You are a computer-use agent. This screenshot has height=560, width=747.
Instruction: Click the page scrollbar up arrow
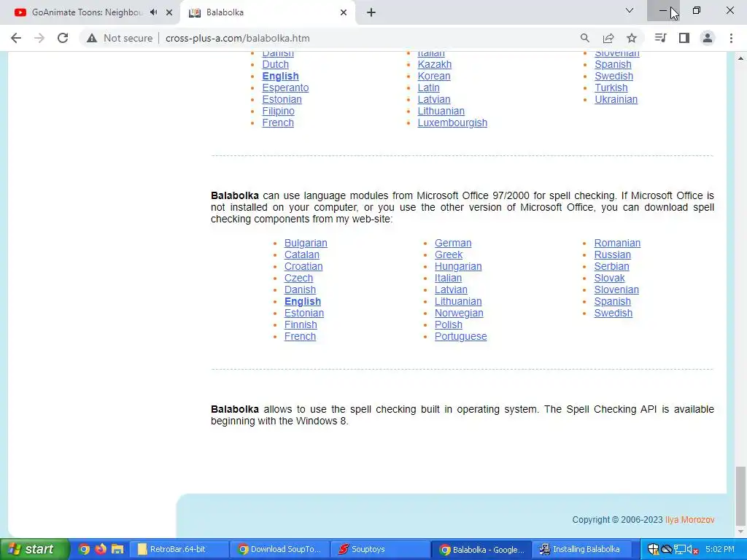coord(740,58)
